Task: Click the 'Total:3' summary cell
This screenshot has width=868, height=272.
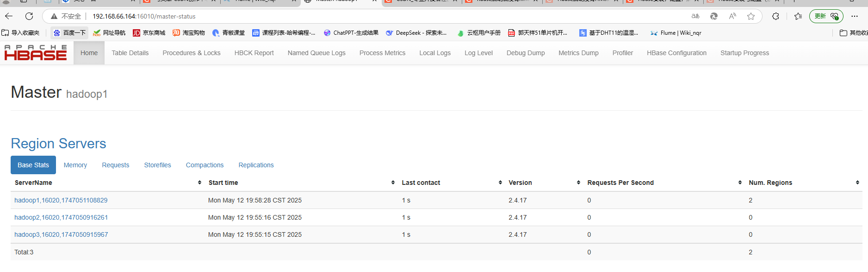Action: [24, 252]
